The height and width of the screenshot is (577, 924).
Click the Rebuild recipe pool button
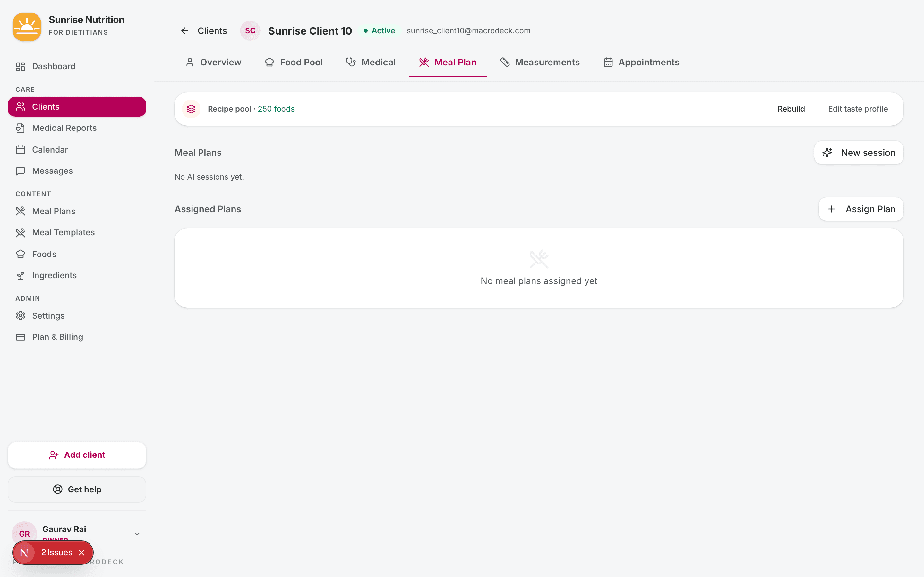791,109
